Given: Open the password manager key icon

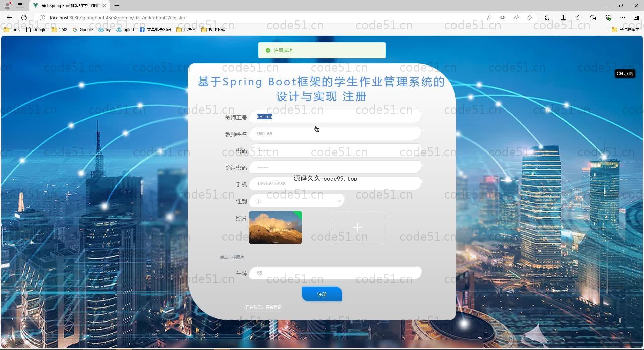Looking at the screenshot, I should point(489,18).
